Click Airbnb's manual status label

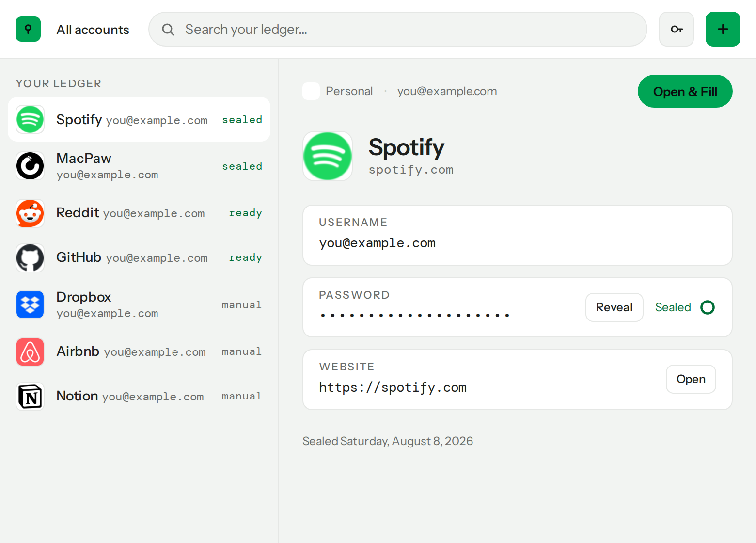click(x=241, y=351)
